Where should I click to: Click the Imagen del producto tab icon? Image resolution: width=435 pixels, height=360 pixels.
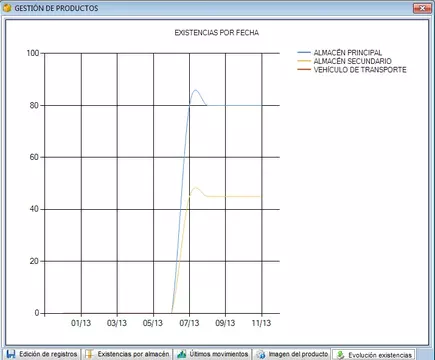pyautogui.click(x=261, y=354)
